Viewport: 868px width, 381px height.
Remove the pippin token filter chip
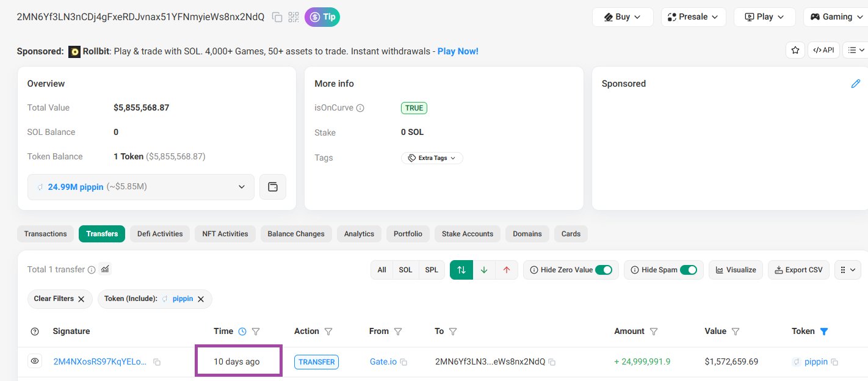[x=201, y=299]
